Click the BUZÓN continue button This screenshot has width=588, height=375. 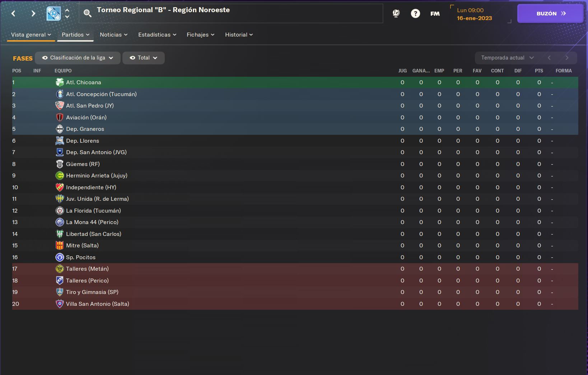550,14
